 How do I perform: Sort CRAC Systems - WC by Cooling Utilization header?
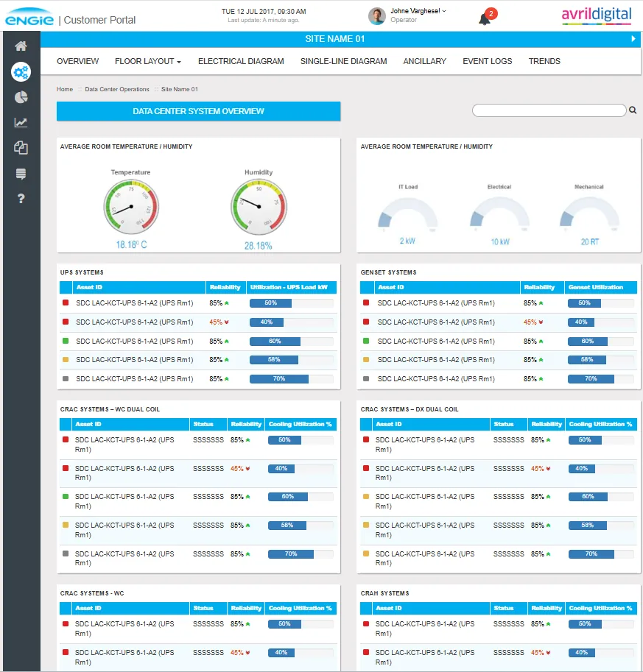pos(301,608)
